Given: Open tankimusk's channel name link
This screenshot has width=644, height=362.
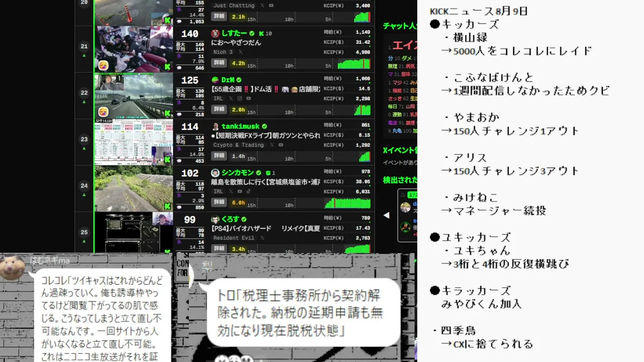Looking at the screenshot, I should click(240, 126).
